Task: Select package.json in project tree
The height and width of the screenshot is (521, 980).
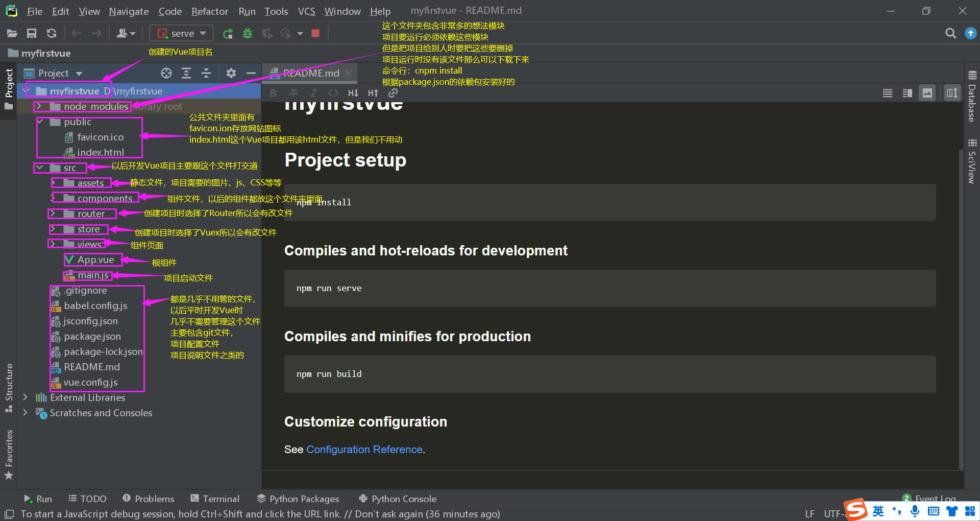Action: point(92,336)
